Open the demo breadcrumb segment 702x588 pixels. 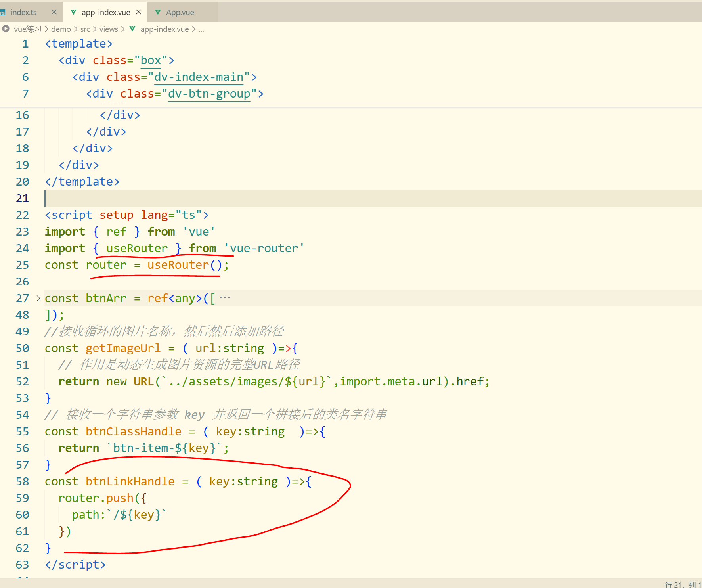[61, 29]
